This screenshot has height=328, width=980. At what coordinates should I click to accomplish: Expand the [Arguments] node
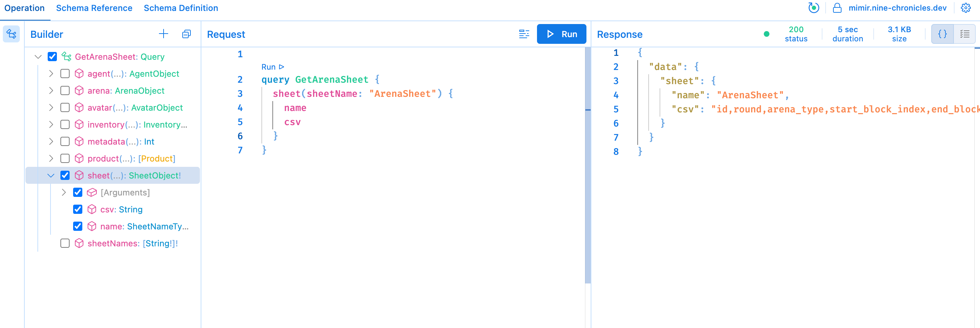point(64,193)
